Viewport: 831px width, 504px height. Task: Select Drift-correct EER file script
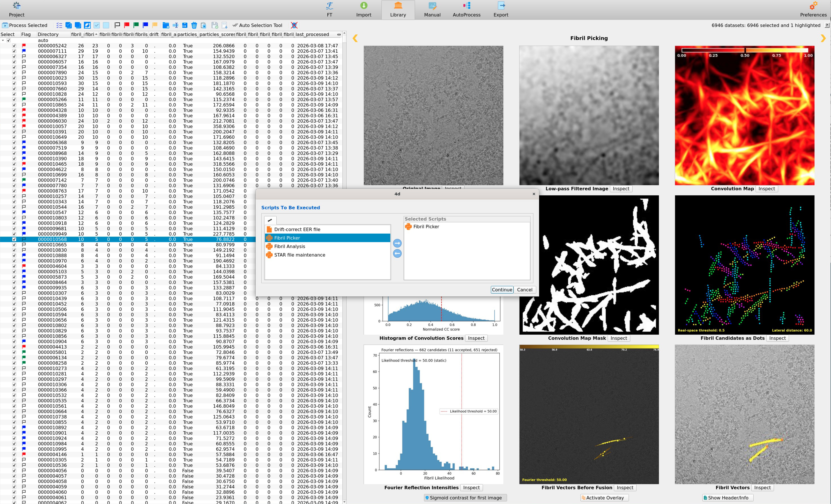(x=328, y=229)
